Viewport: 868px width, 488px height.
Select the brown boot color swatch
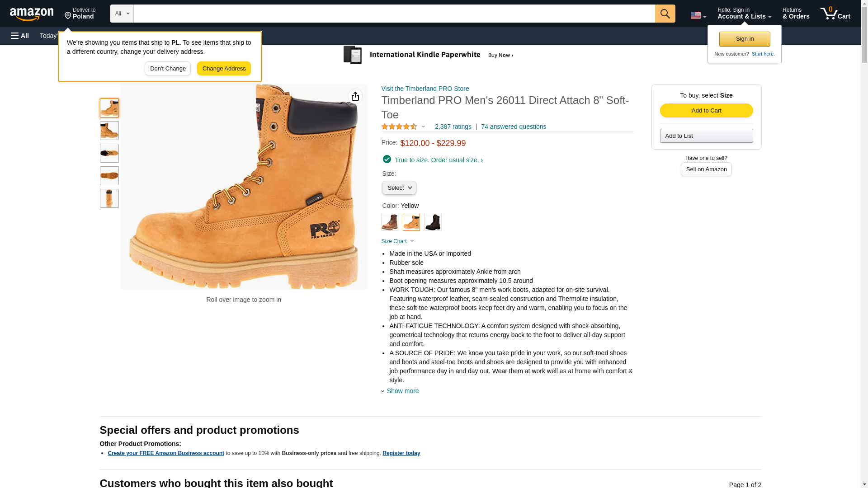[389, 222]
